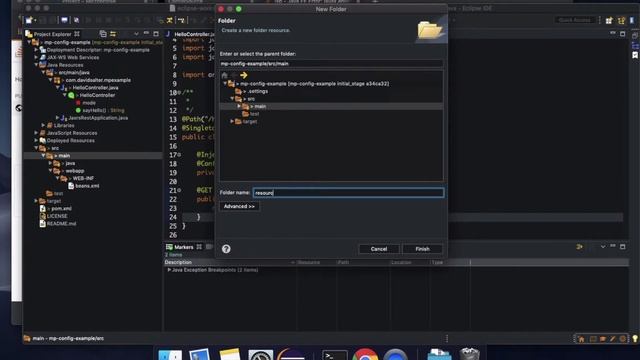Click the Quick Access search box
640x360 pixels.
click(575, 20)
